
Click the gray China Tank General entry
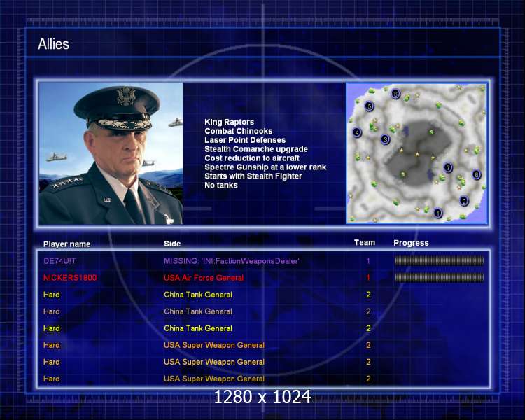(x=198, y=311)
